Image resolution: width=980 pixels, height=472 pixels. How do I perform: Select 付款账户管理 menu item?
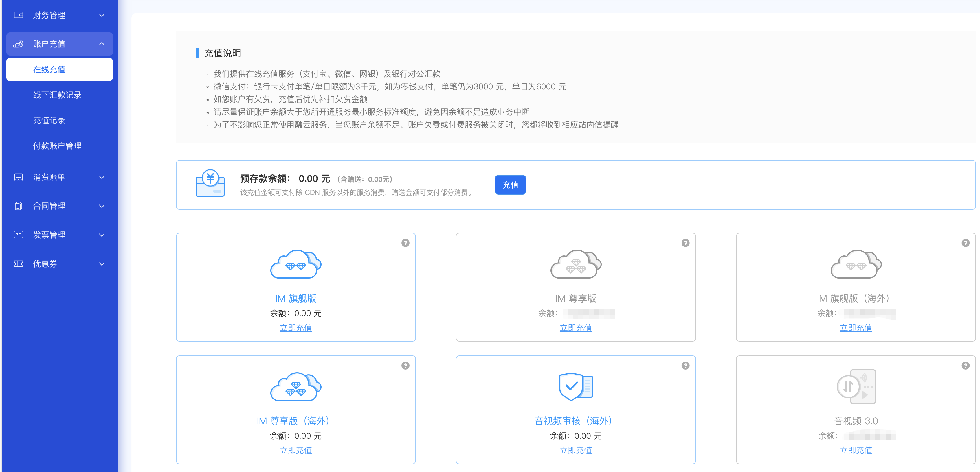coord(57,146)
